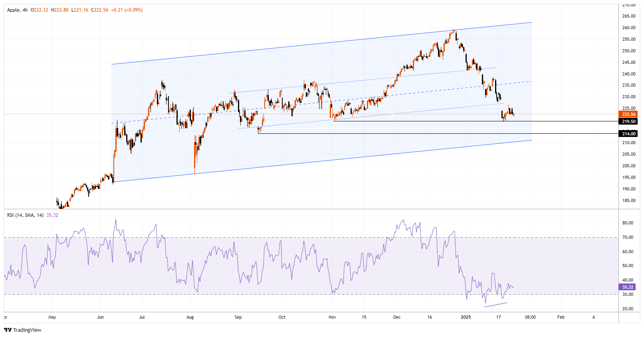Click the 08:00 label on time axis
The width and height of the screenshot is (644, 337).
(530, 317)
